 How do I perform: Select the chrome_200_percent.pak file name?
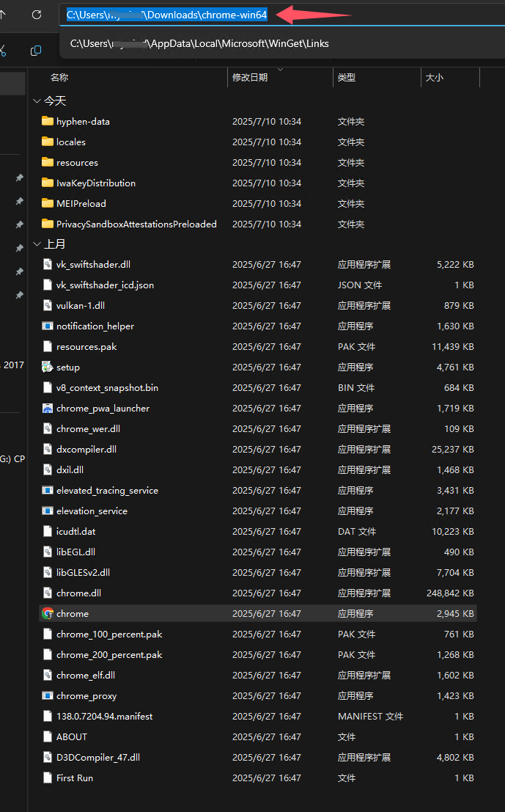(x=109, y=655)
